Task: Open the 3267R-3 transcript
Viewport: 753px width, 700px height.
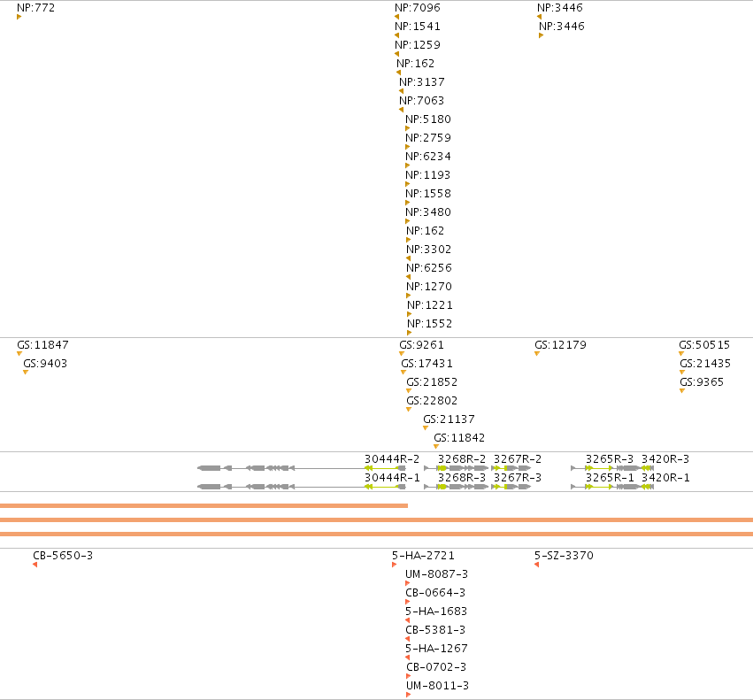Action: point(518,478)
